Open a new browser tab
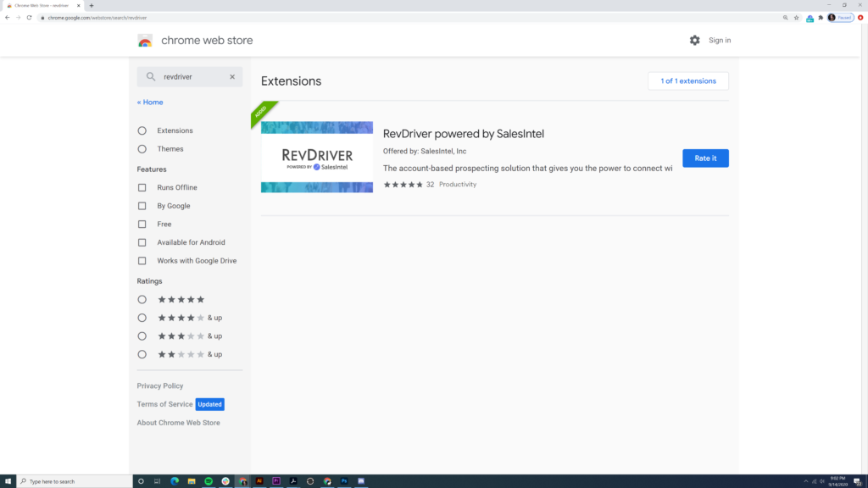 pyautogui.click(x=92, y=6)
